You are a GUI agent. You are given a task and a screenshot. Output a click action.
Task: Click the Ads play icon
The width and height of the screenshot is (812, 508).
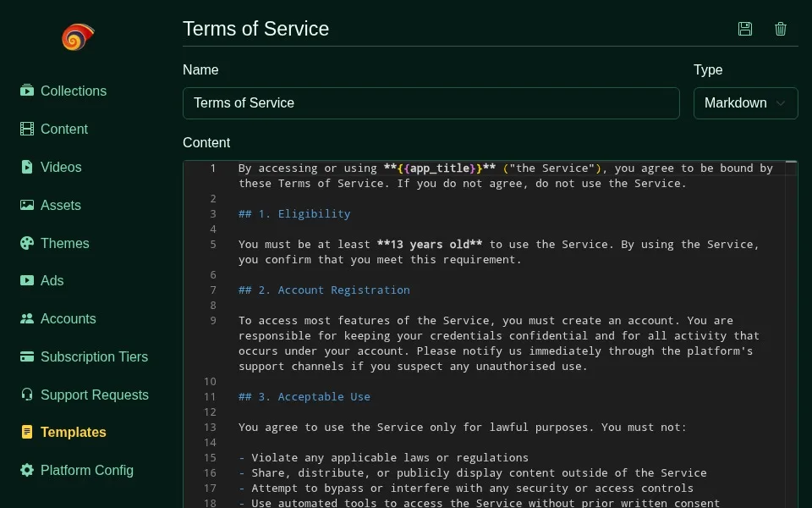pyautogui.click(x=27, y=280)
